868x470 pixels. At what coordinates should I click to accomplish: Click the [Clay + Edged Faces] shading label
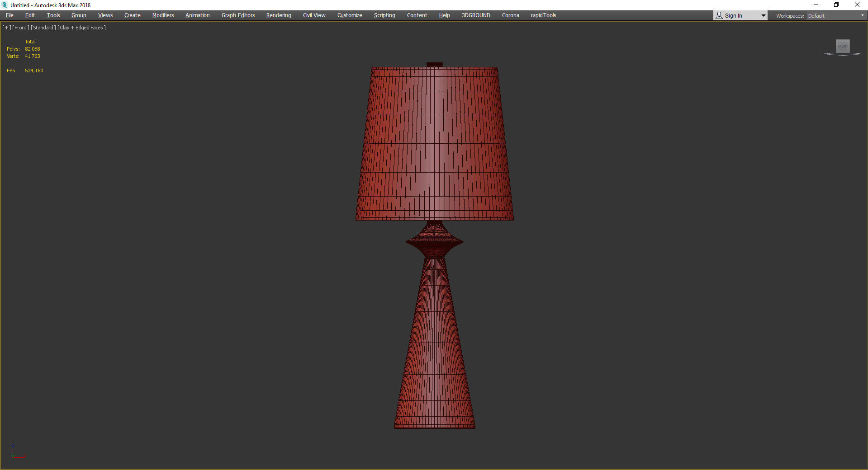pos(81,28)
